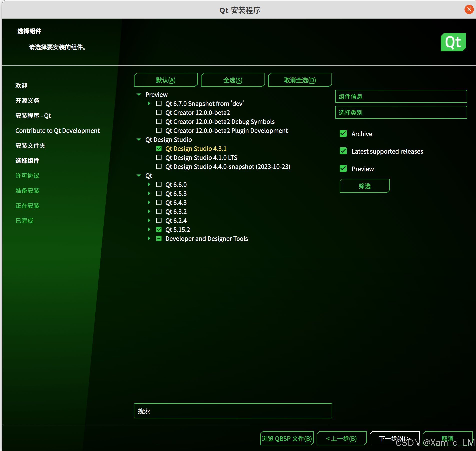Collapse the Preview tree group
Viewport: 476px width, 451px height.
139,94
